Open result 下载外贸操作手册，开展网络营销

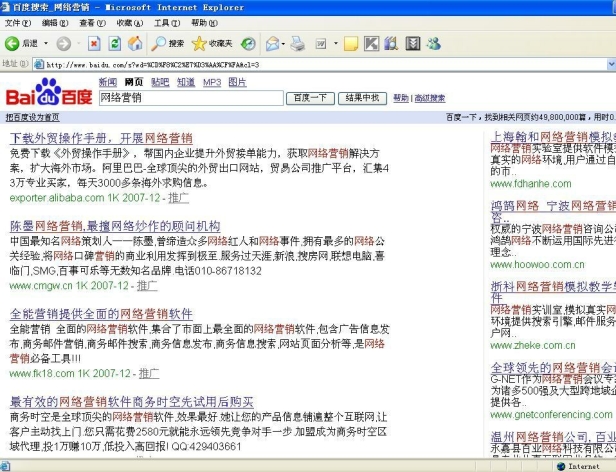coord(101,138)
